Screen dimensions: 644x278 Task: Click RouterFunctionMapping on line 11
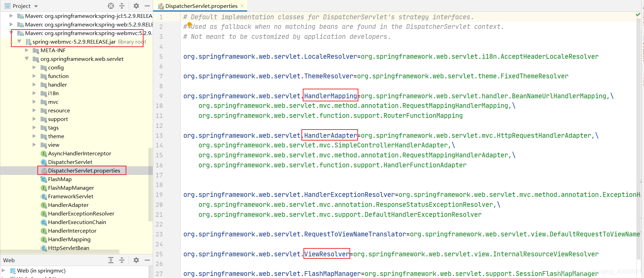(423, 115)
